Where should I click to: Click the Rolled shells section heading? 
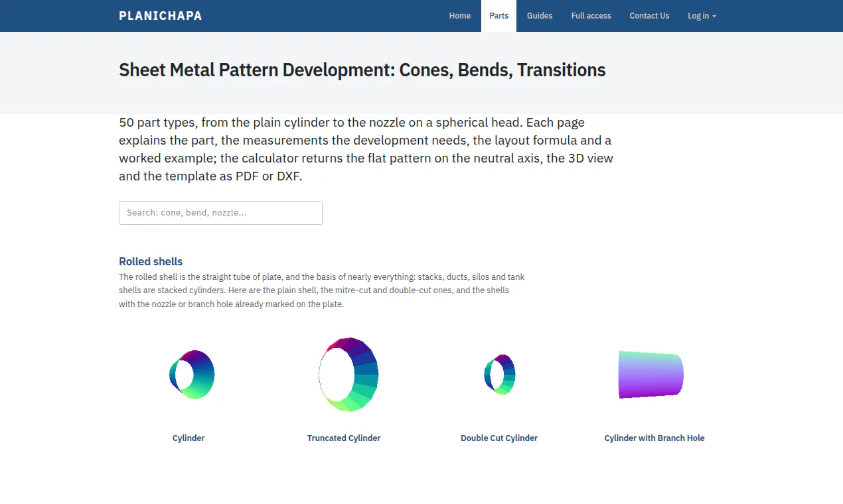151,261
